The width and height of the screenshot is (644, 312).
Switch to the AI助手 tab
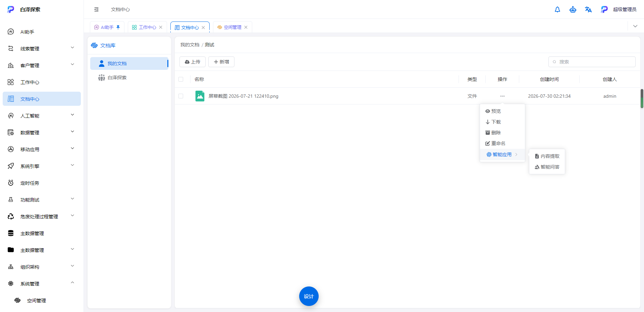107,27
